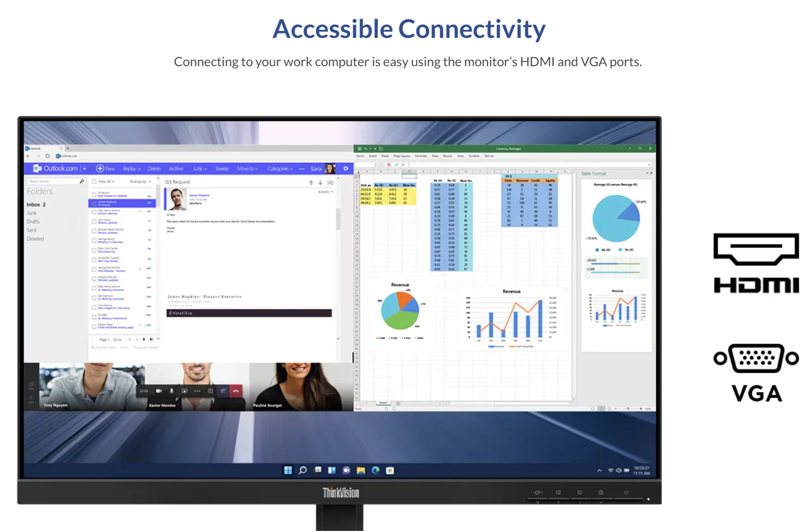The width and height of the screenshot is (810, 532).
Task: Open the Data tab in Excel
Action: point(435,156)
